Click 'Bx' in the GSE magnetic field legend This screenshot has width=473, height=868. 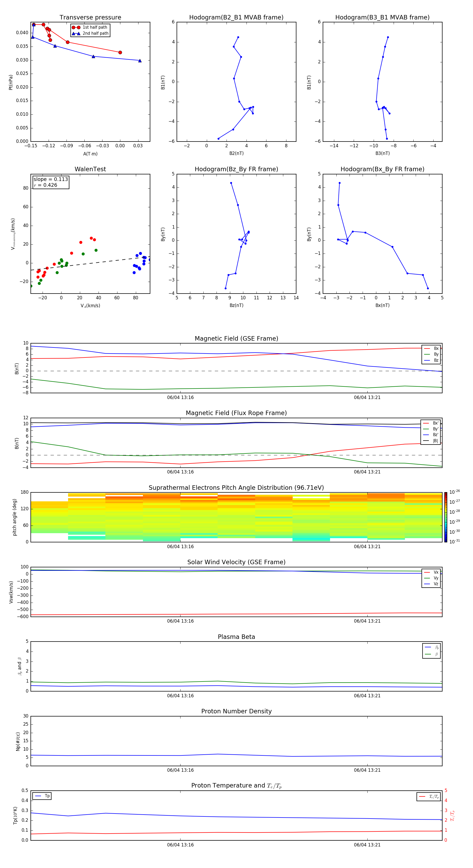pos(431,349)
